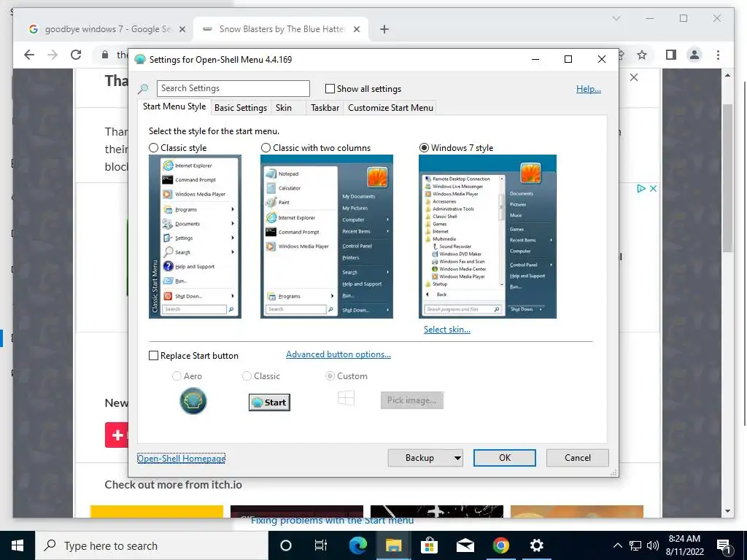Show hidden system tray icons
Viewport: 747px width, 560px height.
617,545
